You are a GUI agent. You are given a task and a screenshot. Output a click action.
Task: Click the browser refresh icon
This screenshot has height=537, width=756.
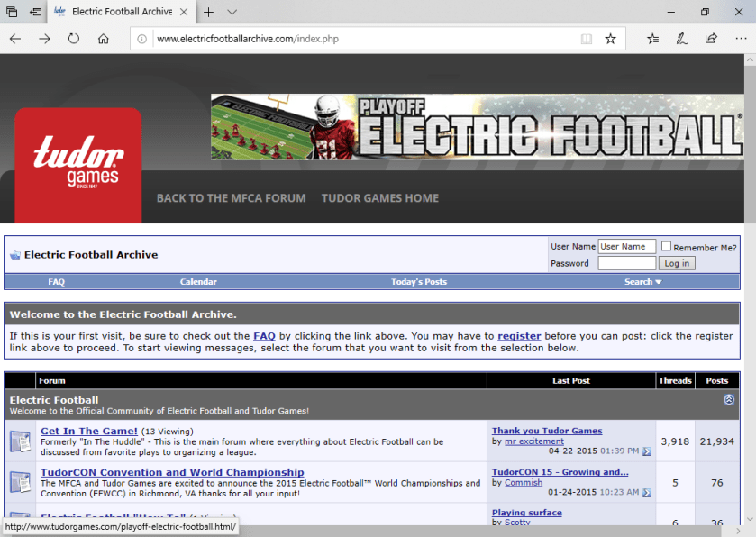click(74, 39)
